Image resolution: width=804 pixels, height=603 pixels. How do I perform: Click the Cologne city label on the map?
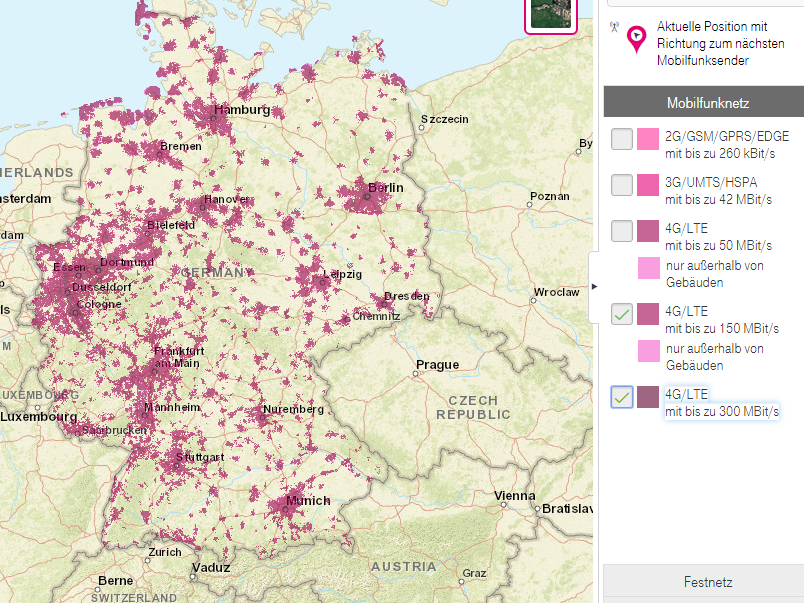click(99, 304)
